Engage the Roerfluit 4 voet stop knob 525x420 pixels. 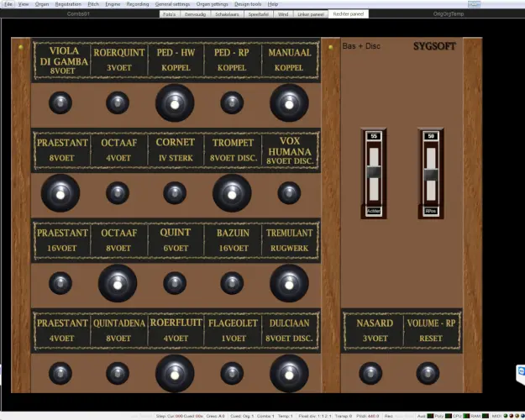click(x=175, y=373)
